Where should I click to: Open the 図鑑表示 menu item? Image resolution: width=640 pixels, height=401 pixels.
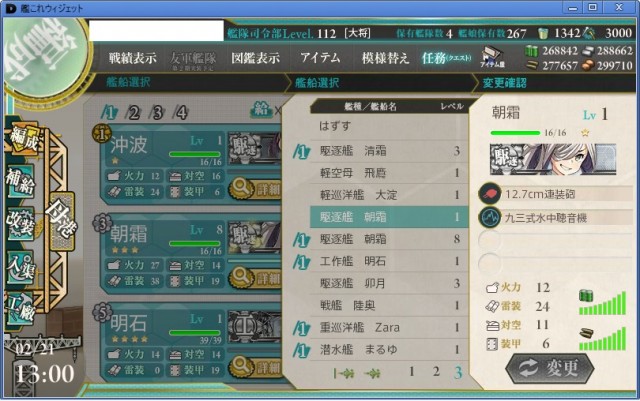256,58
